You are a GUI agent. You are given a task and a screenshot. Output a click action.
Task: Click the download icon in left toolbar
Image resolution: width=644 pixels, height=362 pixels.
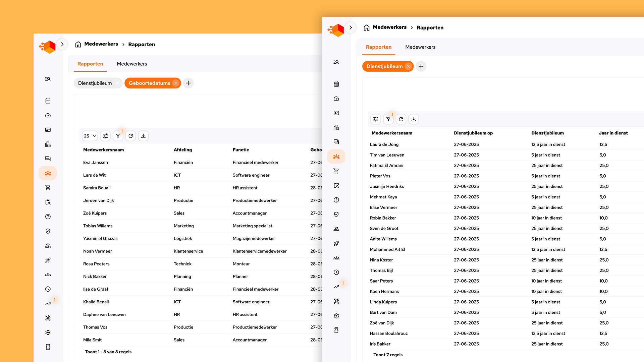click(x=143, y=136)
